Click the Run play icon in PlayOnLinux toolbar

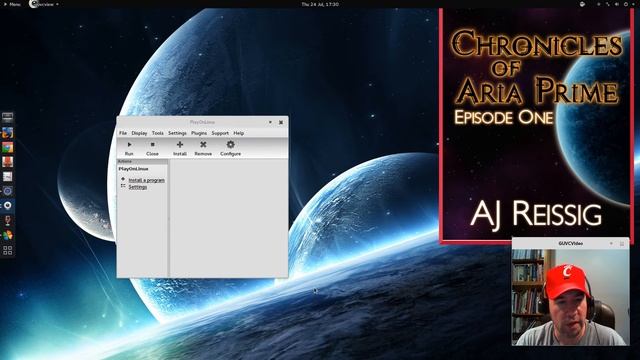coord(129,144)
